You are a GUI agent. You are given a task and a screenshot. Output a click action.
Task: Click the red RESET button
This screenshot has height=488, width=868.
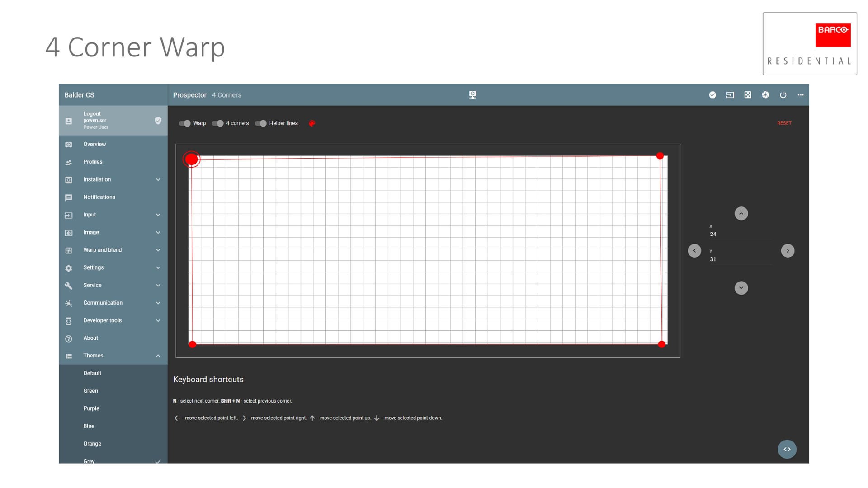784,123
